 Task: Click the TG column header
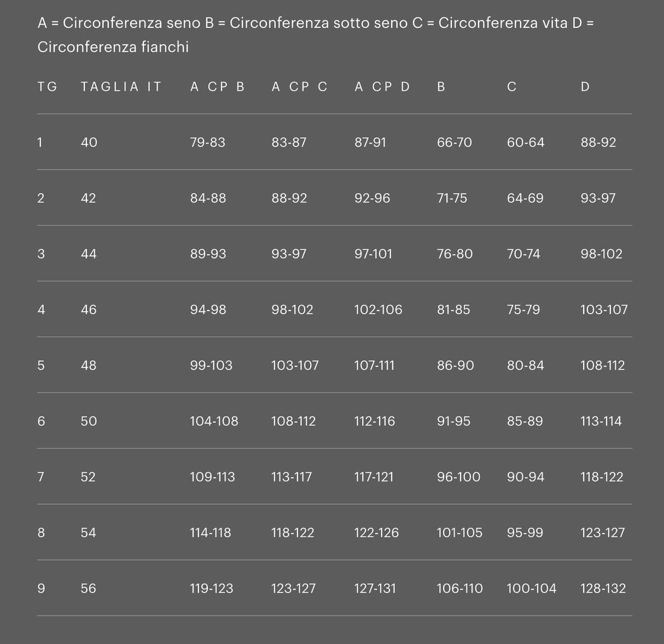(x=48, y=87)
